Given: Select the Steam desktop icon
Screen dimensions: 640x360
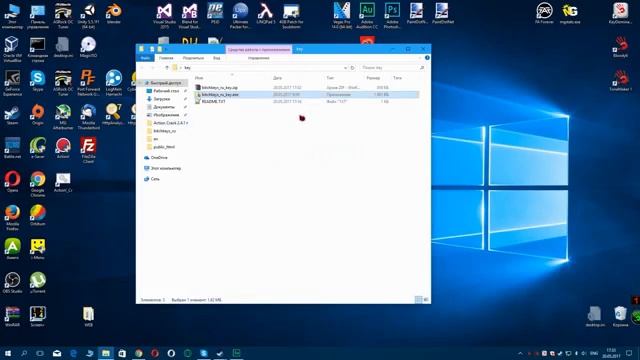Looking at the screenshot, I should click(12, 114).
